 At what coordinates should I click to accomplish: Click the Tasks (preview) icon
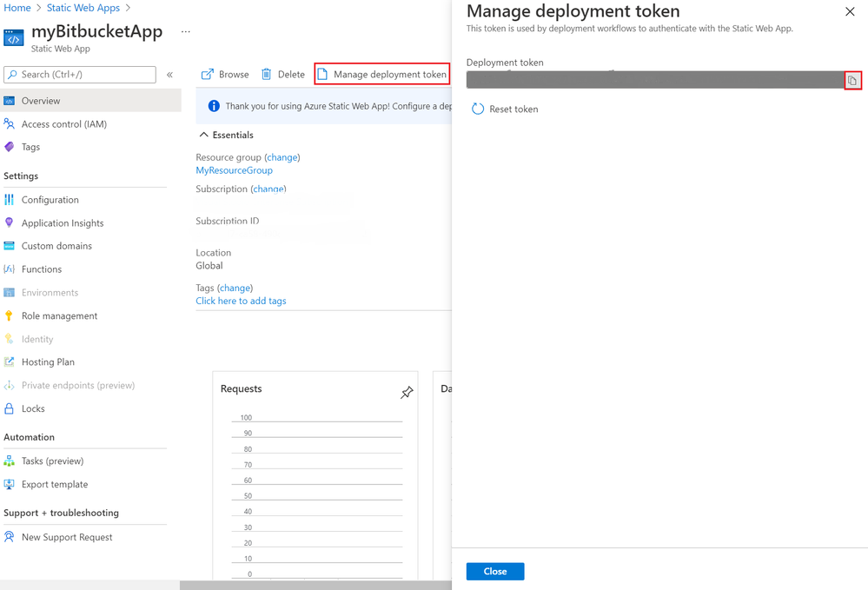[9, 461]
